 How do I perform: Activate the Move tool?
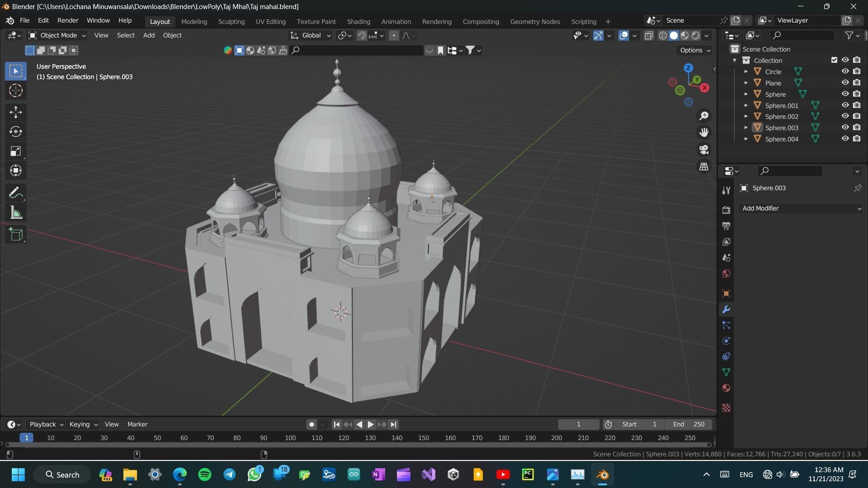click(16, 112)
